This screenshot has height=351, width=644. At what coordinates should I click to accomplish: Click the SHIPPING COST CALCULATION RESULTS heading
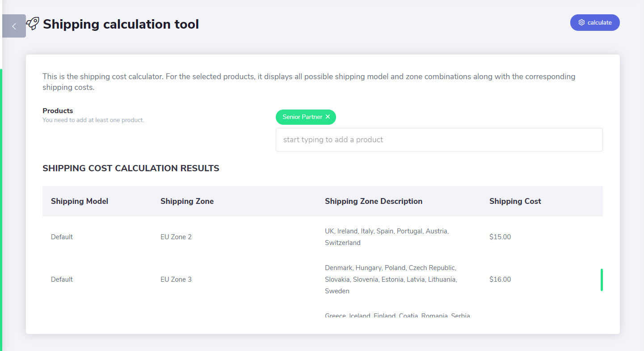(131, 169)
